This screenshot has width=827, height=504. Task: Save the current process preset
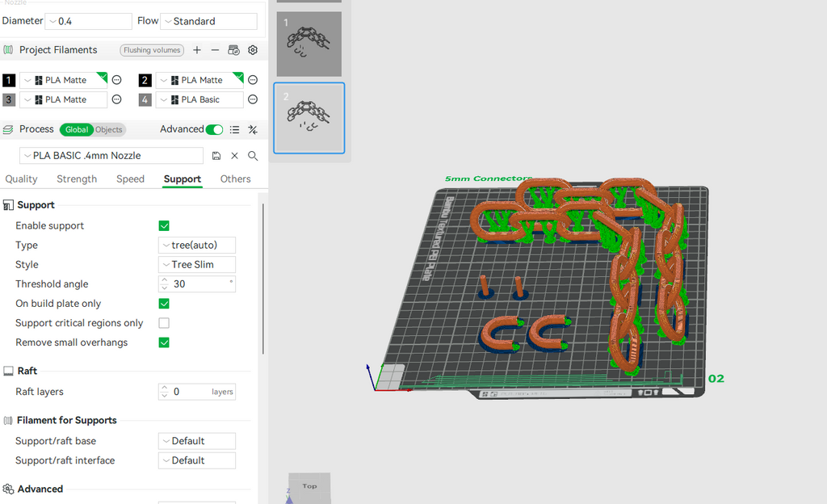click(216, 156)
